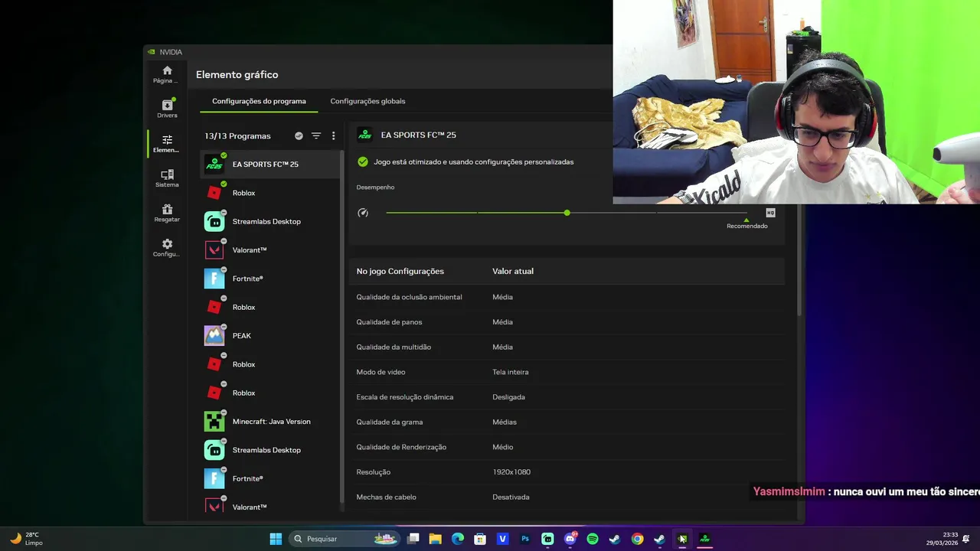
Task: Click Modo de vídeo setting row
Action: tap(567, 372)
